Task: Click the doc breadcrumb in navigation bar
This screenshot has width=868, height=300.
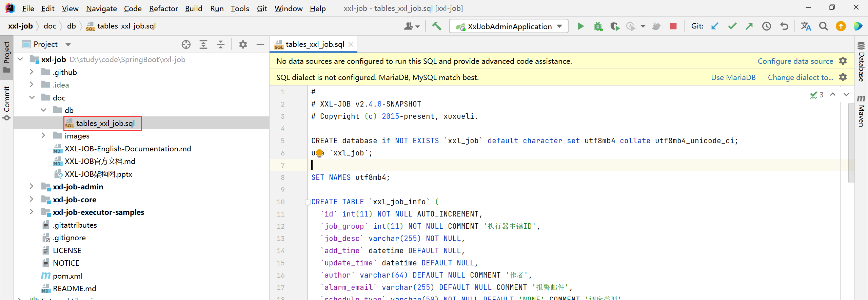Action: click(50, 26)
